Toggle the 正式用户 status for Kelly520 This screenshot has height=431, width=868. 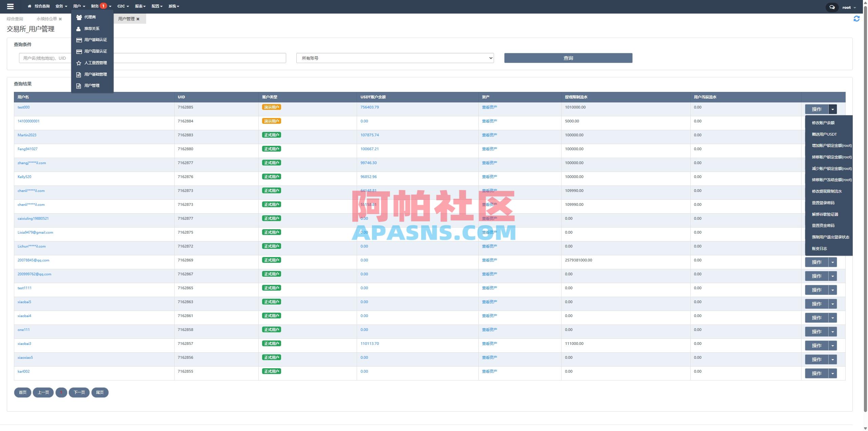[271, 176]
